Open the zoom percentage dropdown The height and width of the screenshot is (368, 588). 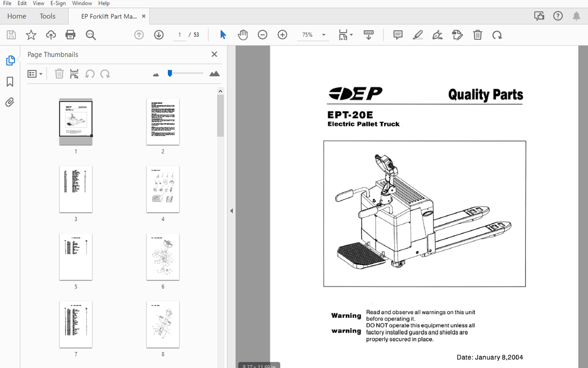[323, 35]
